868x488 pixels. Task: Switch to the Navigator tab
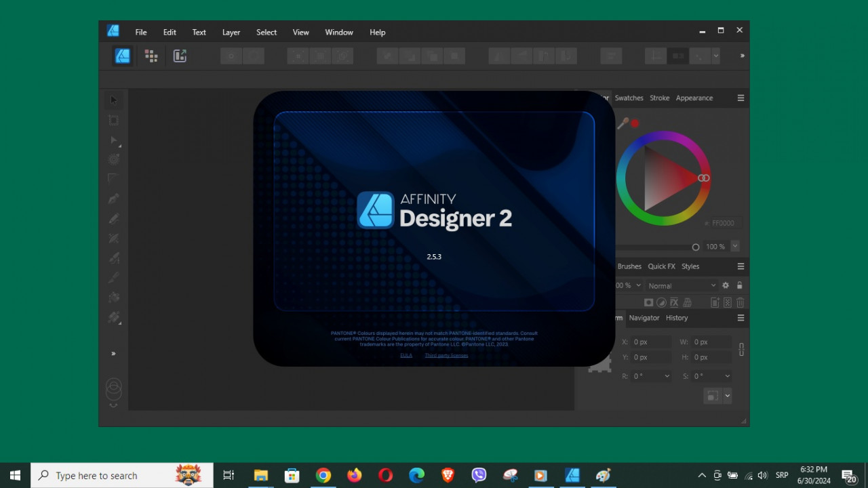click(644, 318)
